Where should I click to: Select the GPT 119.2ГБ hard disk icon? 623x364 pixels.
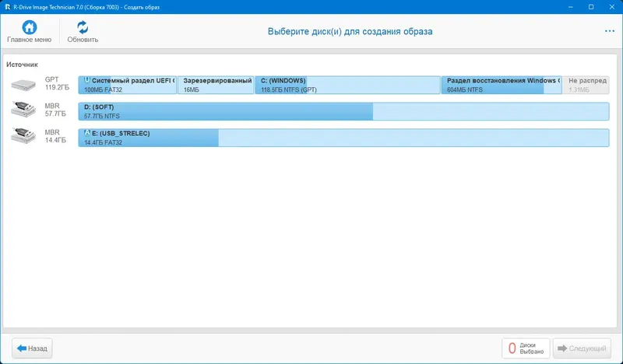23,85
